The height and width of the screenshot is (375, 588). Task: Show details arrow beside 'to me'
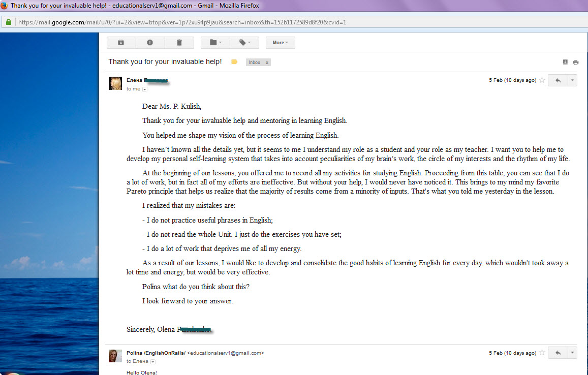145,89
